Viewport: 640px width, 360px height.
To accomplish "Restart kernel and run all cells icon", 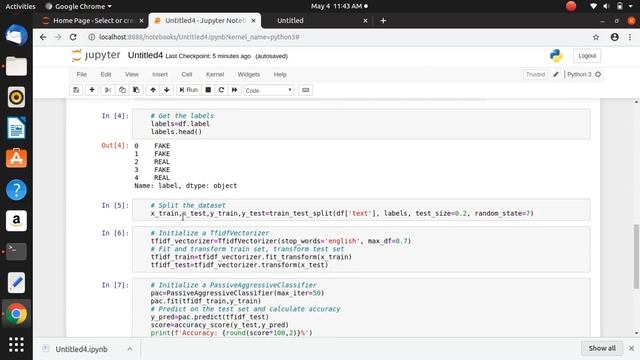I will (234, 90).
